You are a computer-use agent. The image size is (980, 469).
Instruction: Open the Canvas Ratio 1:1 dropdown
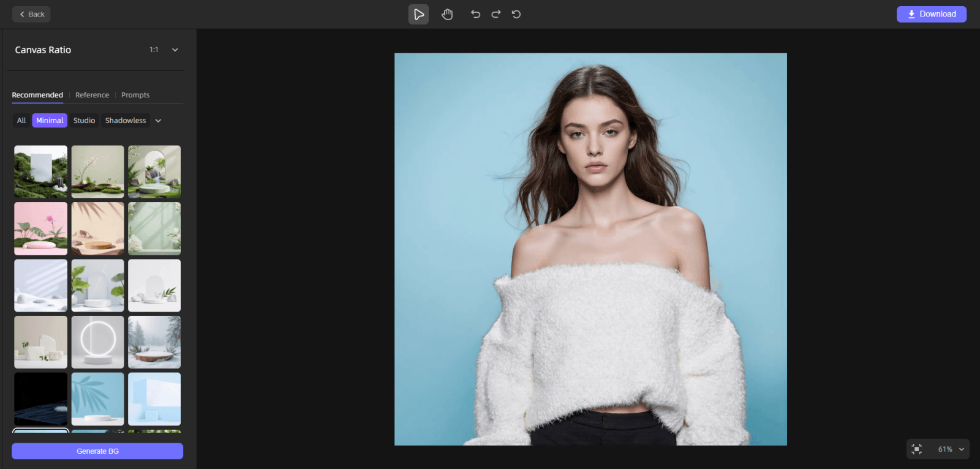[x=175, y=50]
